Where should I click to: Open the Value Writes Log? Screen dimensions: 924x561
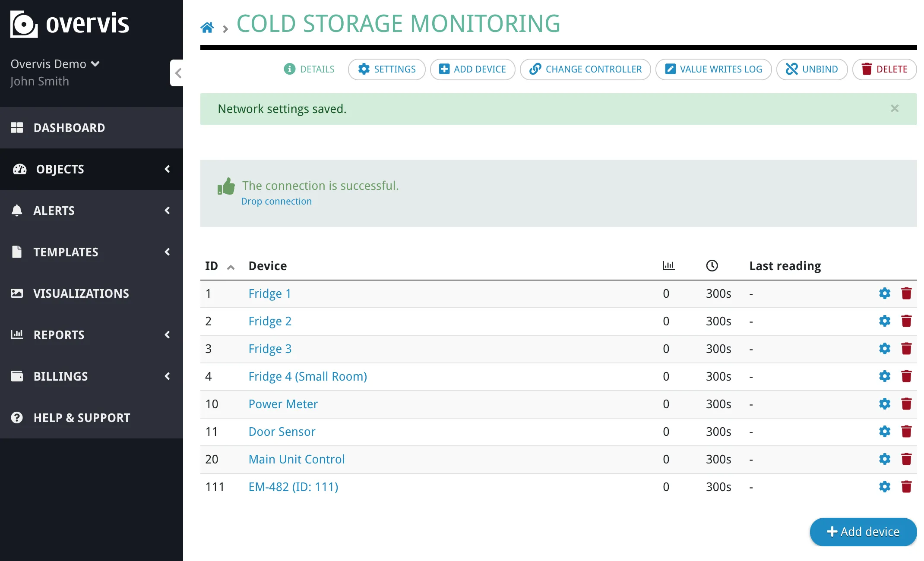pyautogui.click(x=714, y=69)
